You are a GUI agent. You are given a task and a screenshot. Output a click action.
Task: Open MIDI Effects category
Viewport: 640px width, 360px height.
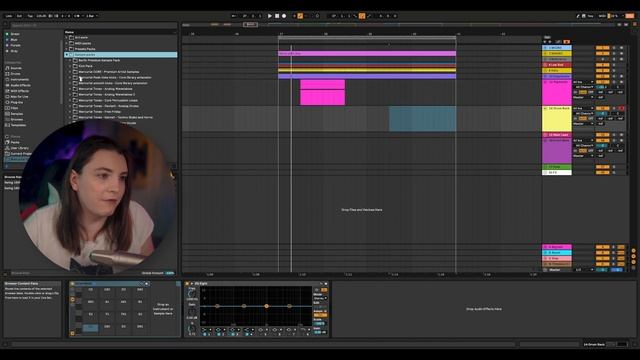(20, 91)
